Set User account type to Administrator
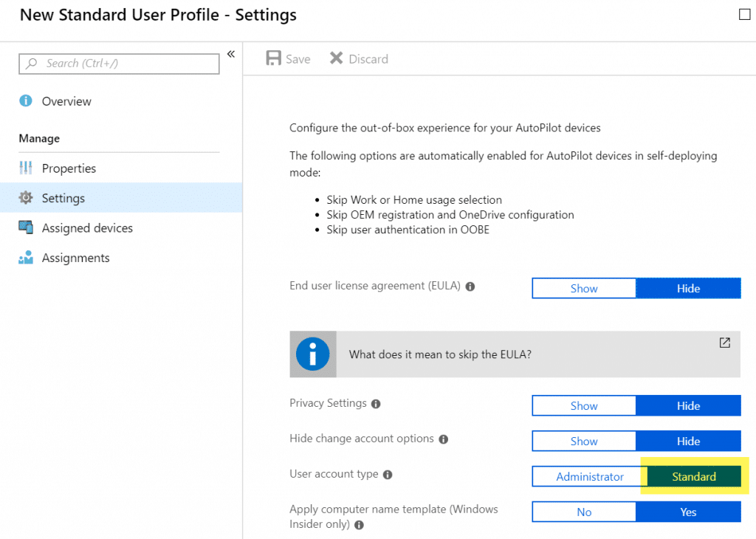Image resolution: width=756 pixels, height=539 pixels. 588,476
